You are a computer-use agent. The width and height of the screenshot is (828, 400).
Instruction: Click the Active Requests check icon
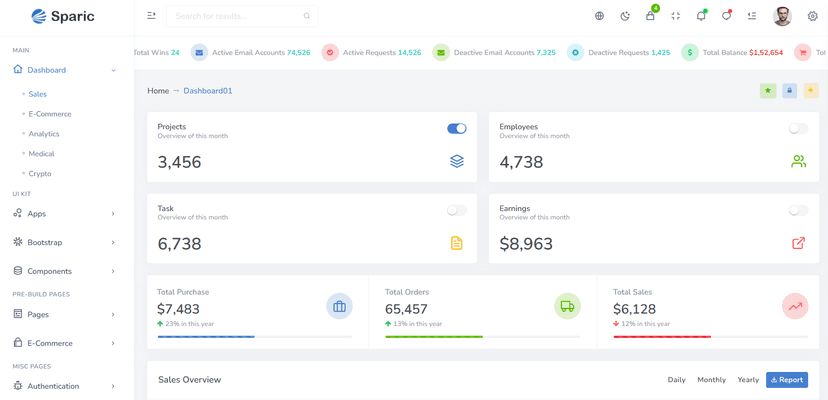(x=330, y=52)
